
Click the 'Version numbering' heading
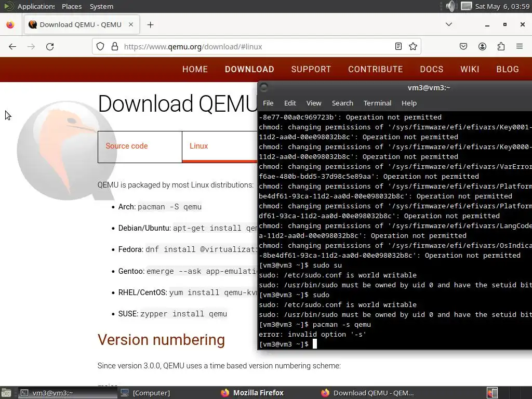(161, 340)
